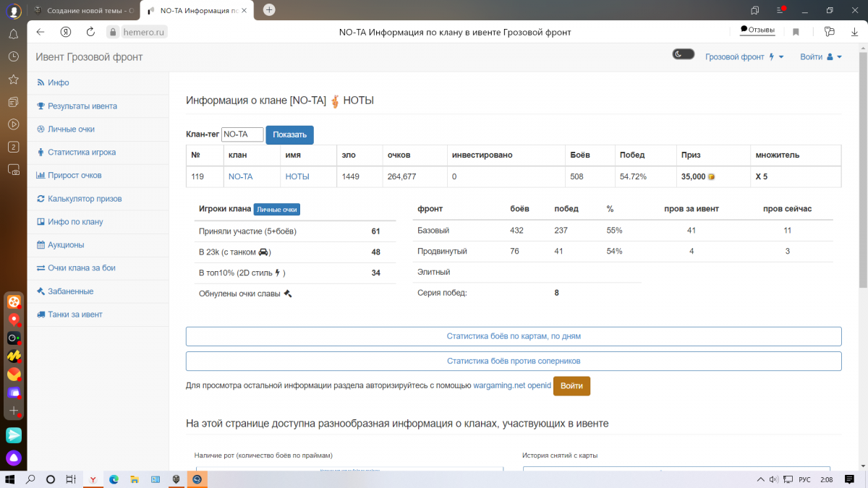
Task: Click the orange Войти button
Action: point(571,386)
